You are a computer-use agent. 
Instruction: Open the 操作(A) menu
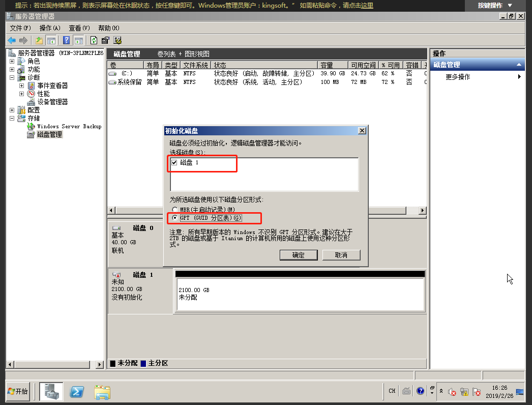click(49, 28)
